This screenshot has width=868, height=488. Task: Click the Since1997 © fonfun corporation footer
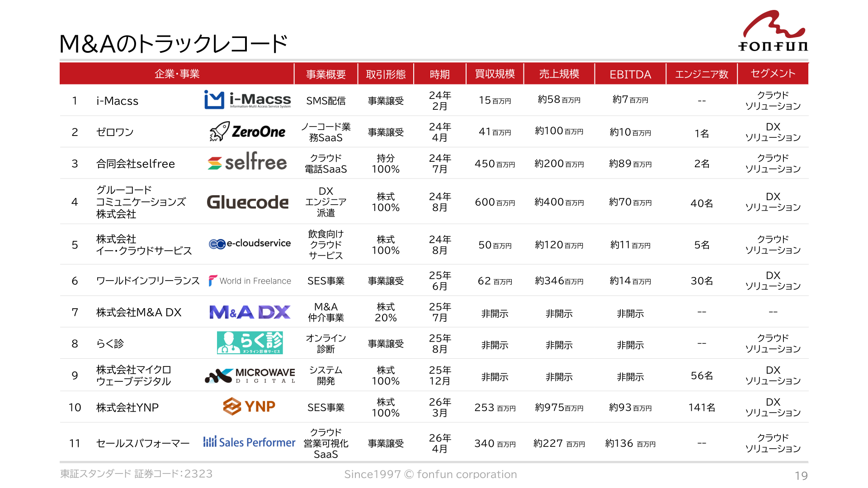pyautogui.click(x=430, y=474)
